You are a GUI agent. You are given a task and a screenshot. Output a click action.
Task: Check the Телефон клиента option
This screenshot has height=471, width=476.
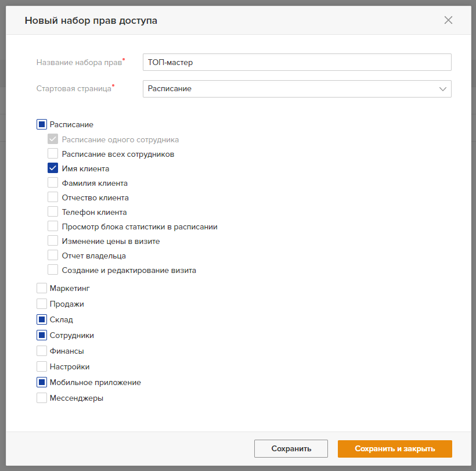click(53, 211)
